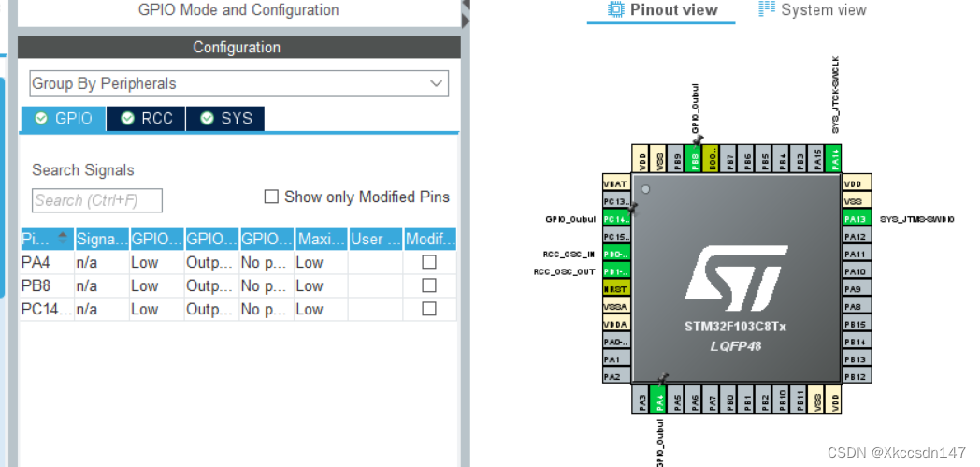Image resolution: width=980 pixels, height=467 pixels.
Task: Click the VDDA pin on chip
Action: point(616,325)
